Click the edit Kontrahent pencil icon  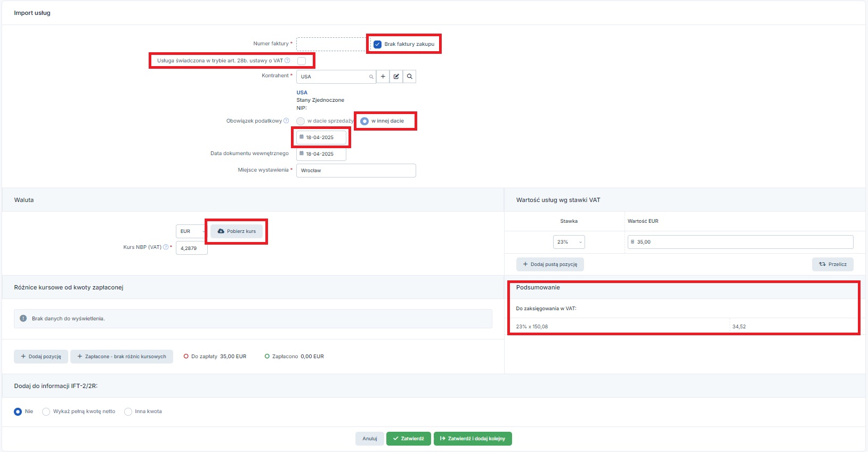[396, 77]
